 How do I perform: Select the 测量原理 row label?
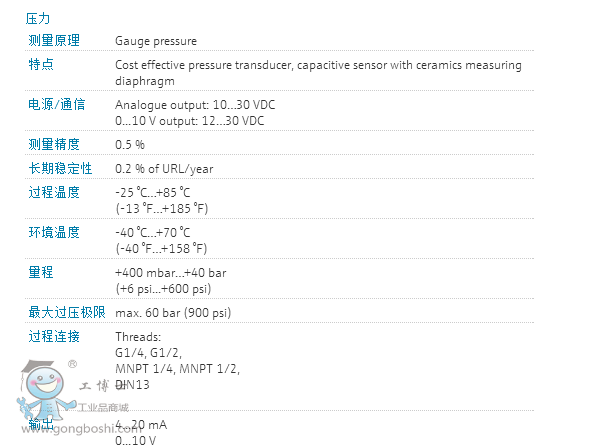[54, 41]
